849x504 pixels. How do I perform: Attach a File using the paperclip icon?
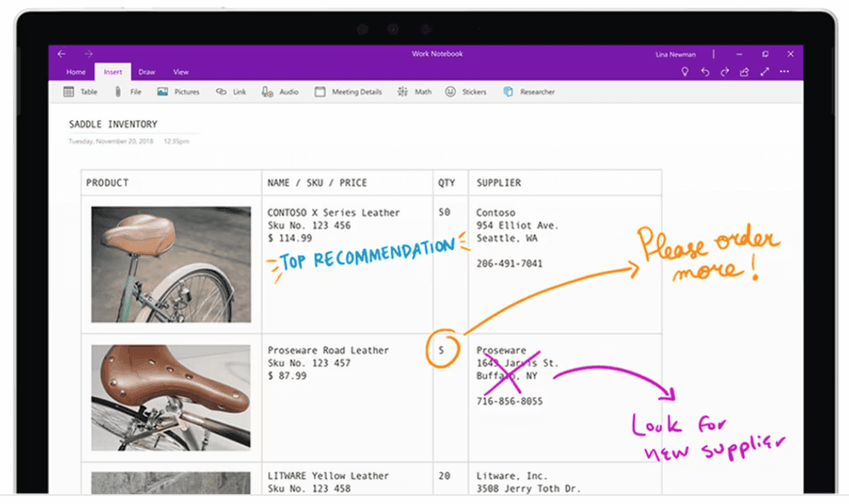point(129,92)
